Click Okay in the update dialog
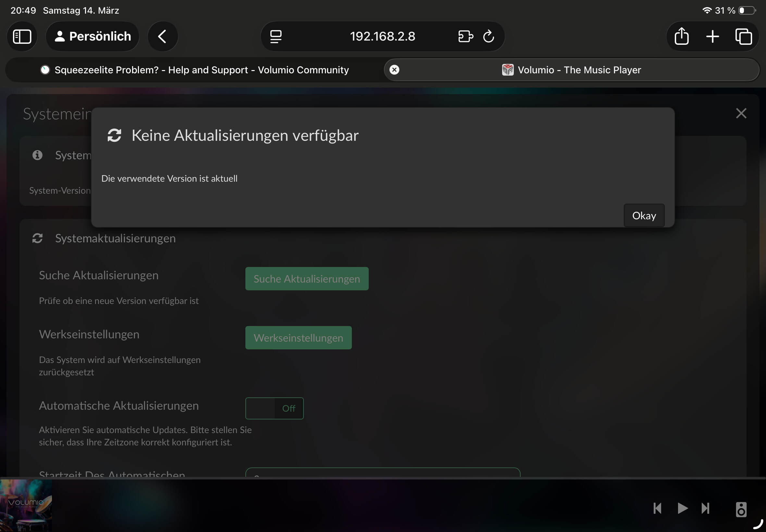Screen dimensions: 766x532 pyautogui.click(x=644, y=216)
